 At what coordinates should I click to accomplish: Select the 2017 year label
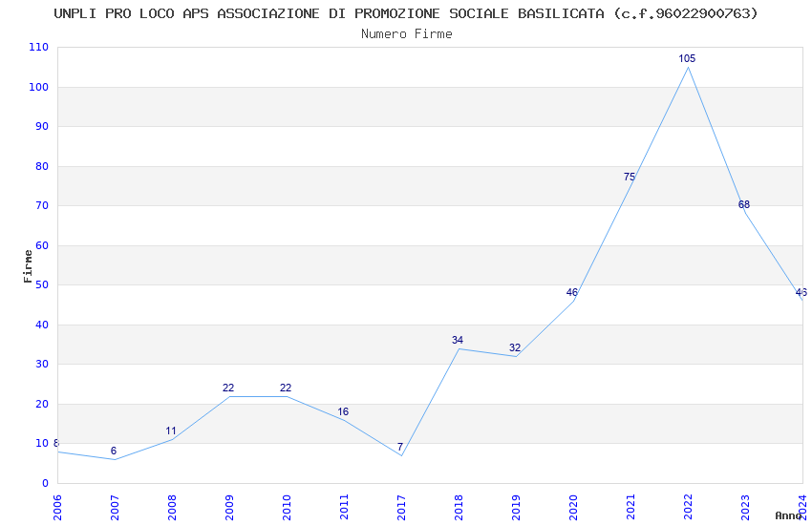(401, 507)
